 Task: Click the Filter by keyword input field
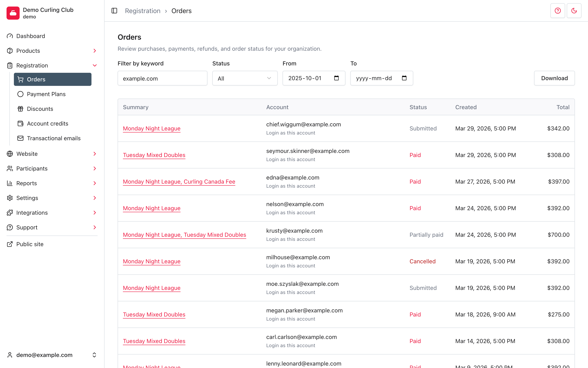[x=162, y=78]
